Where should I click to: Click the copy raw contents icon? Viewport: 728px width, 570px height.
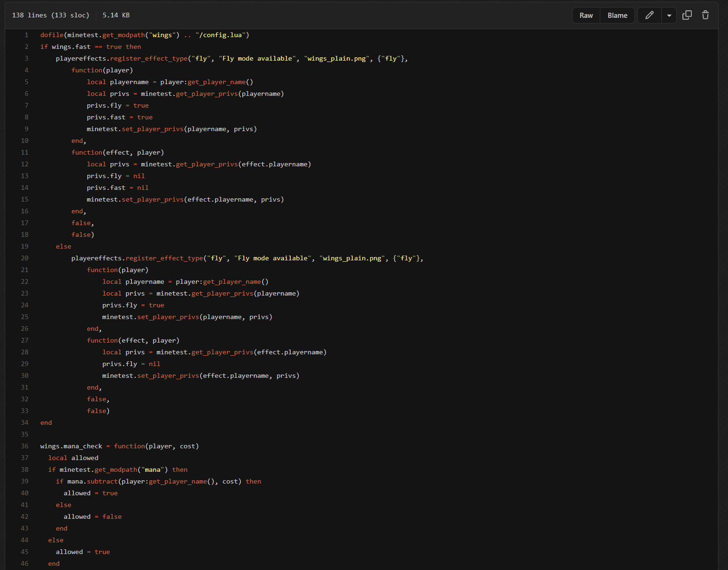[x=687, y=16]
